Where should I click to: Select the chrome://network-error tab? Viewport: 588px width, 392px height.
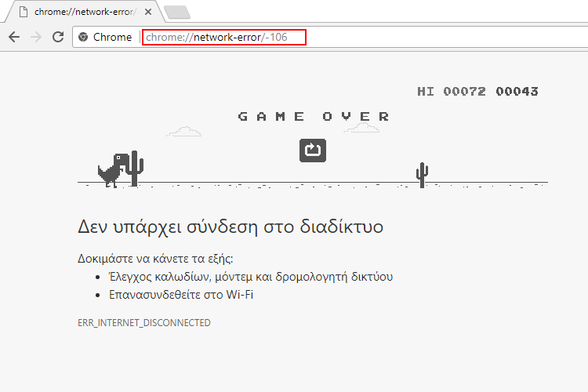pos(85,12)
